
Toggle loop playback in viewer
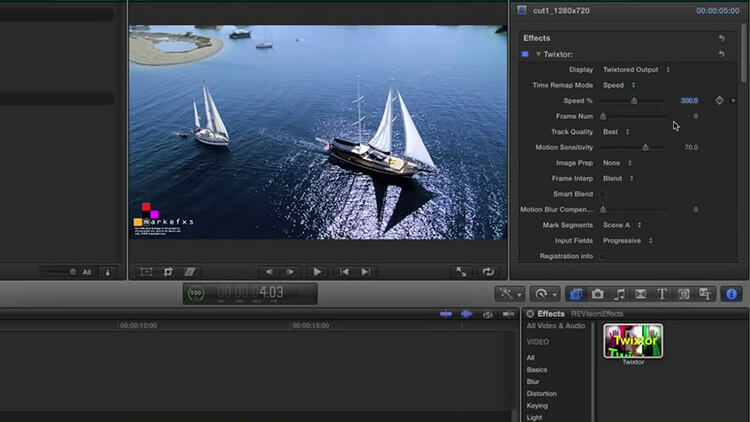pyautogui.click(x=488, y=272)
